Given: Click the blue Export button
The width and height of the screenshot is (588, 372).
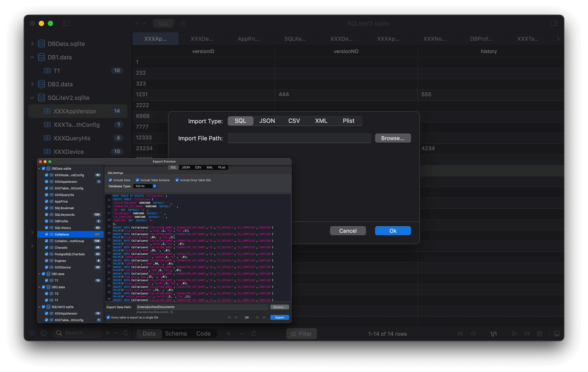Looking at the screenshot, I should [279, 317].
